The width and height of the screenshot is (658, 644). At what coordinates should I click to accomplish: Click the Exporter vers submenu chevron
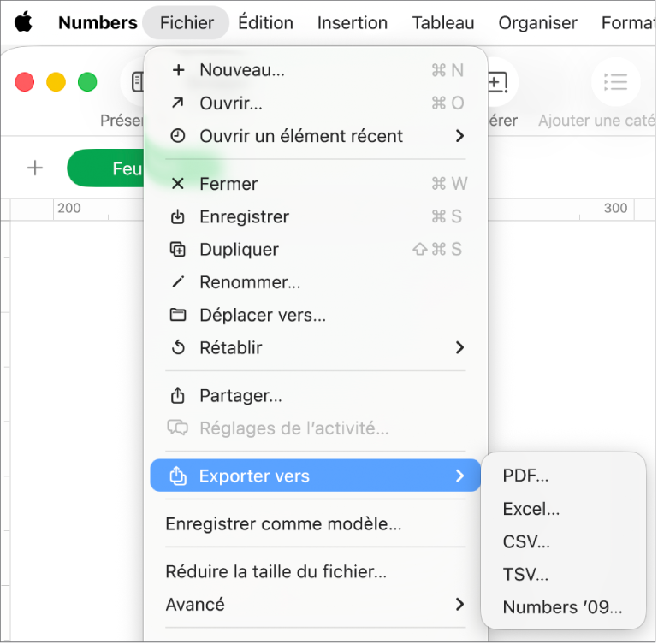[460, 476]
